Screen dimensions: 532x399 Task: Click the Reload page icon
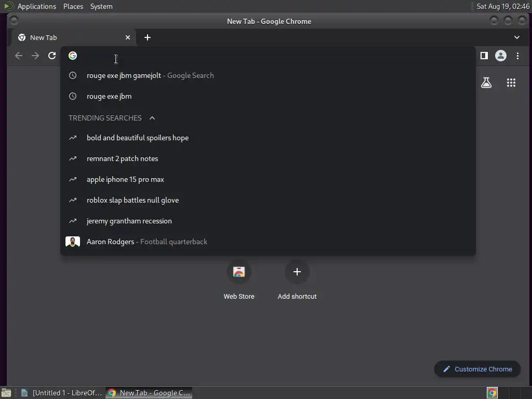tap(52, 56)
